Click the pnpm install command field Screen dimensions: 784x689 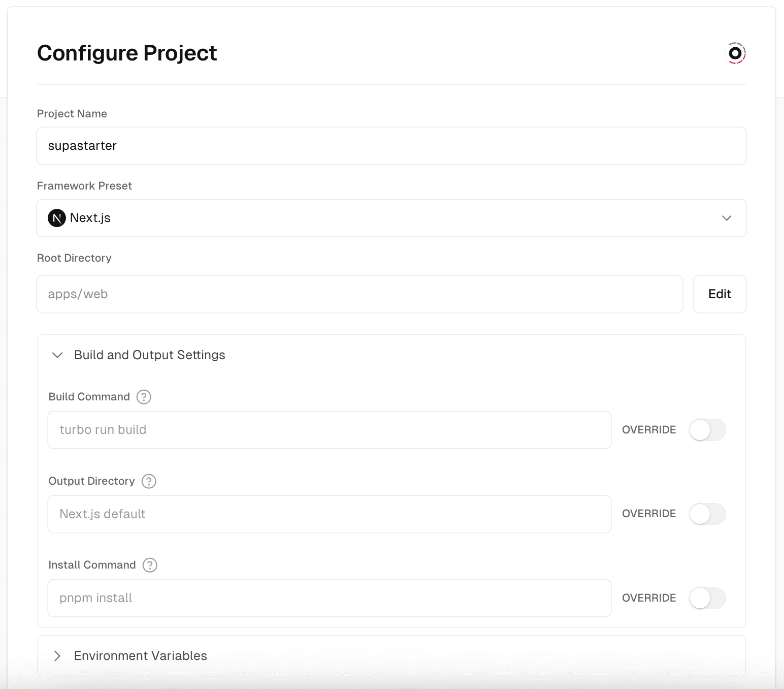tap(329, 598)
